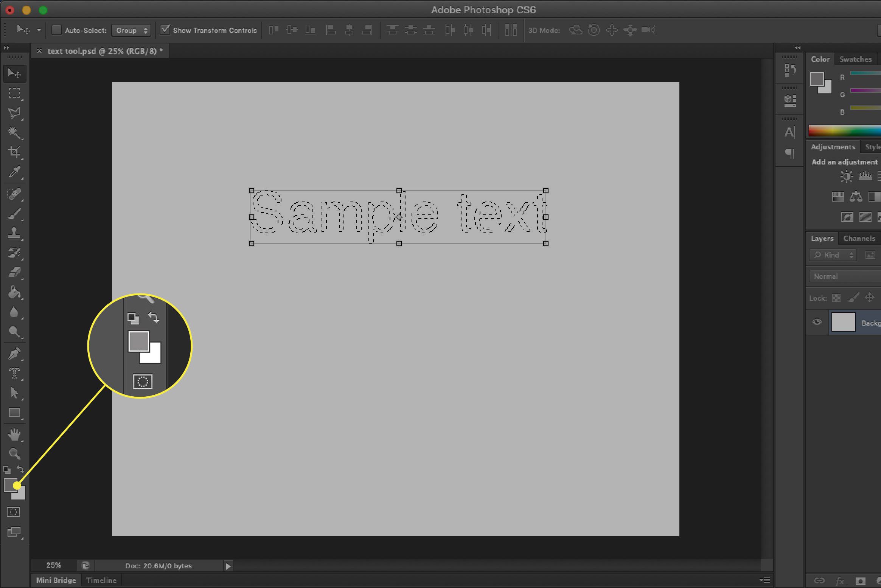Add a Levels adjustment

point(865,176)
